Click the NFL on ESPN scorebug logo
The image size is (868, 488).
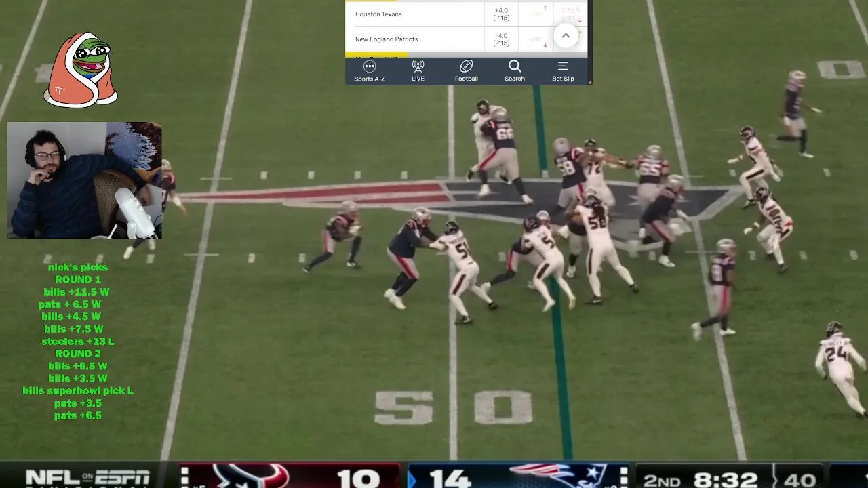[87, 478]
